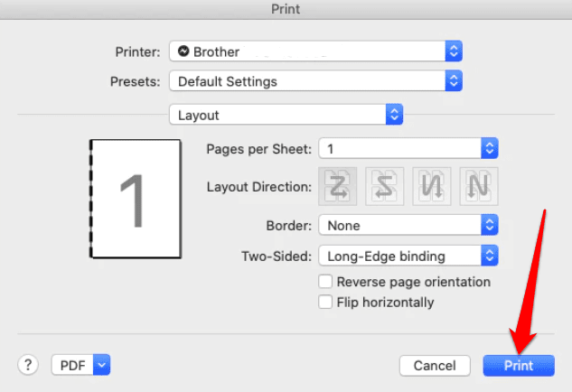Click the PDF menu button label
The image size is (572, 392).
tap(71, 365)
